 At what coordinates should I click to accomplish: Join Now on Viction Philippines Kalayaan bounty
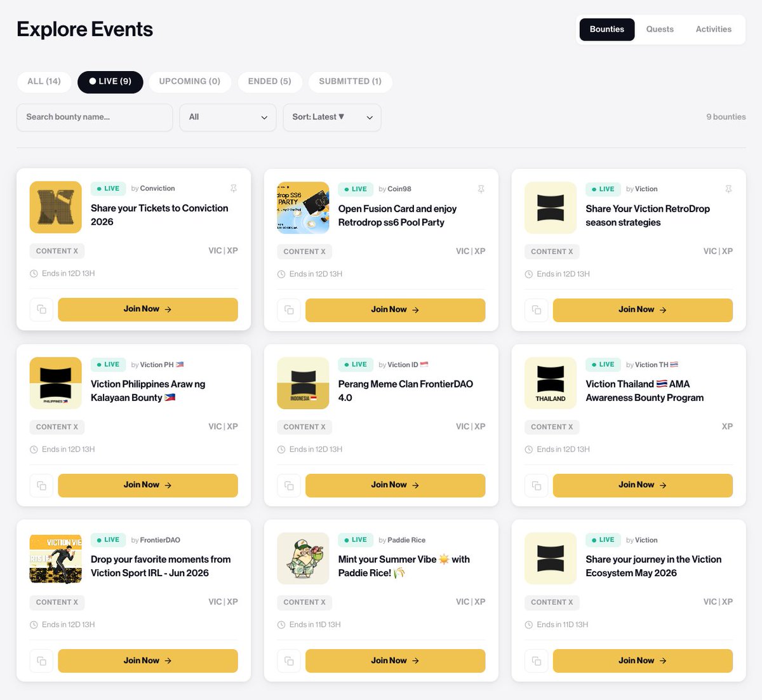[x=148, y=485]
